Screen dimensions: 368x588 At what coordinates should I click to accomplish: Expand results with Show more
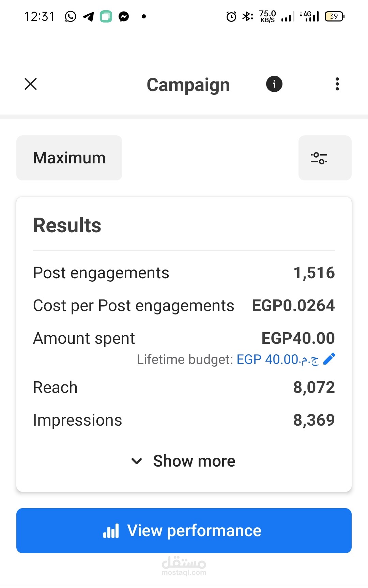pos(194,461)
